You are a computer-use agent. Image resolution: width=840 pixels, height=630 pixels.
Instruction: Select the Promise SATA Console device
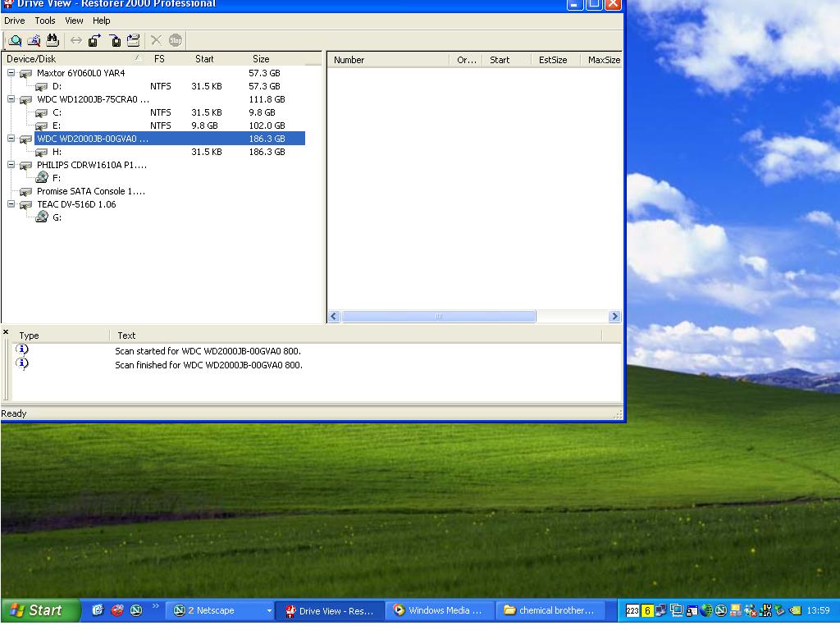90,191
